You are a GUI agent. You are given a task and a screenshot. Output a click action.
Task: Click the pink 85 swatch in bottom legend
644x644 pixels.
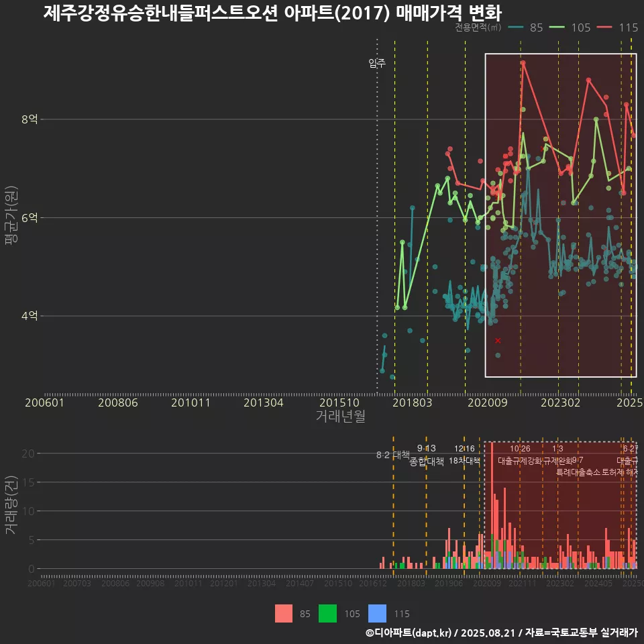pos(284,614)
